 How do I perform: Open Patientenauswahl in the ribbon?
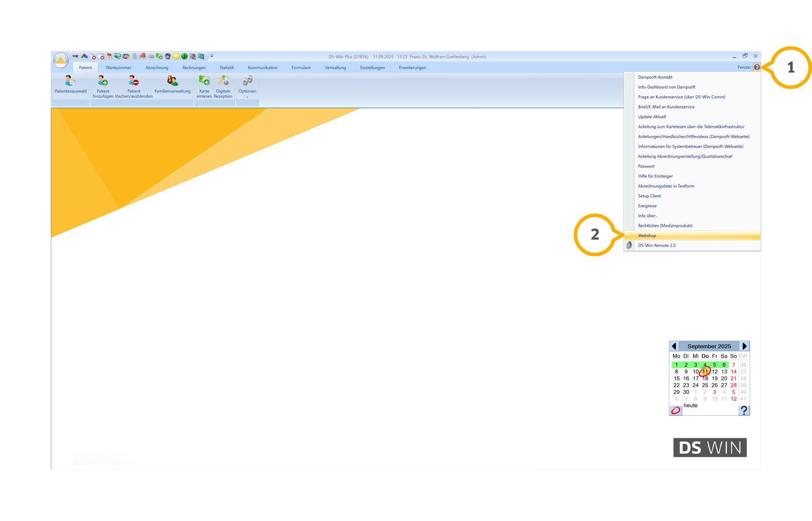70,84
